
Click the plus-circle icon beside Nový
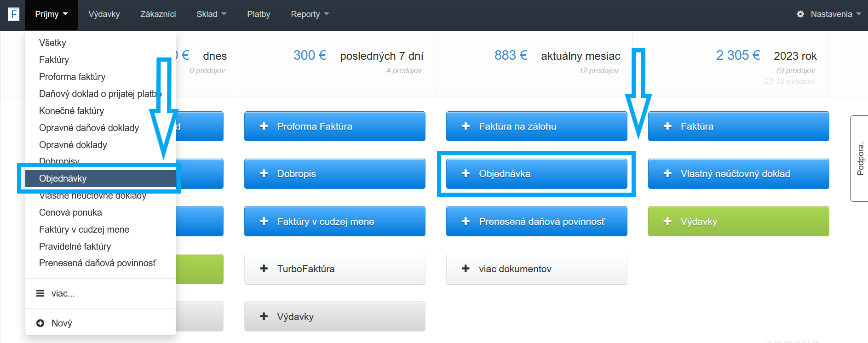[40, 323]
